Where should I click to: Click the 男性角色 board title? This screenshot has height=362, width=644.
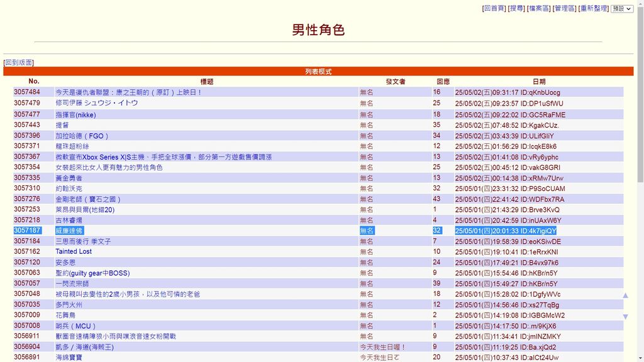tap(318, 30)
